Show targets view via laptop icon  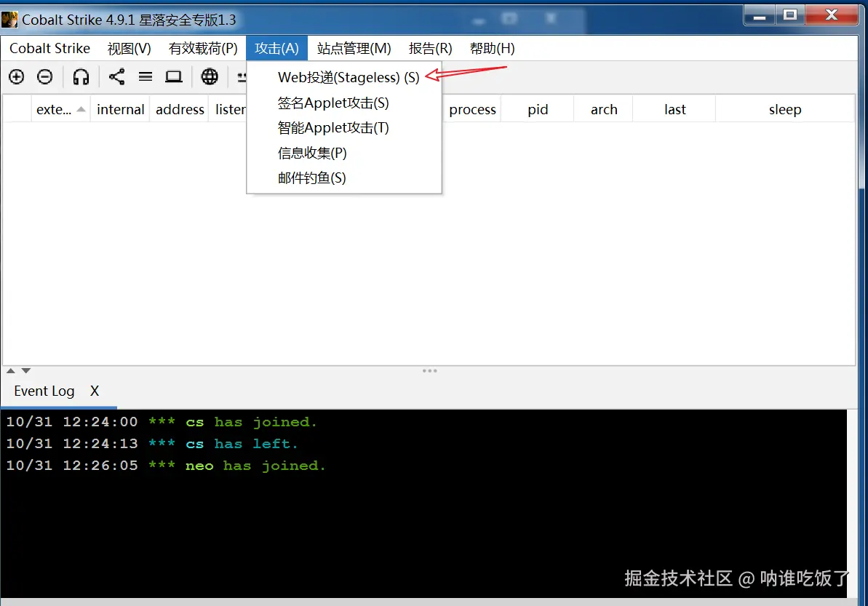(x=174, y=76)
